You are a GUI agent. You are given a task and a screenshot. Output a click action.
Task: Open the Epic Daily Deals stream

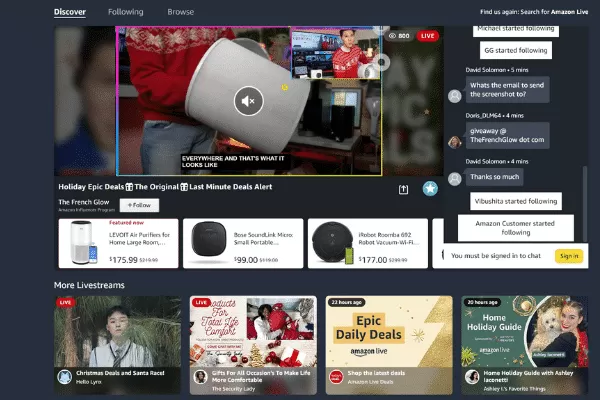(389, 345)
